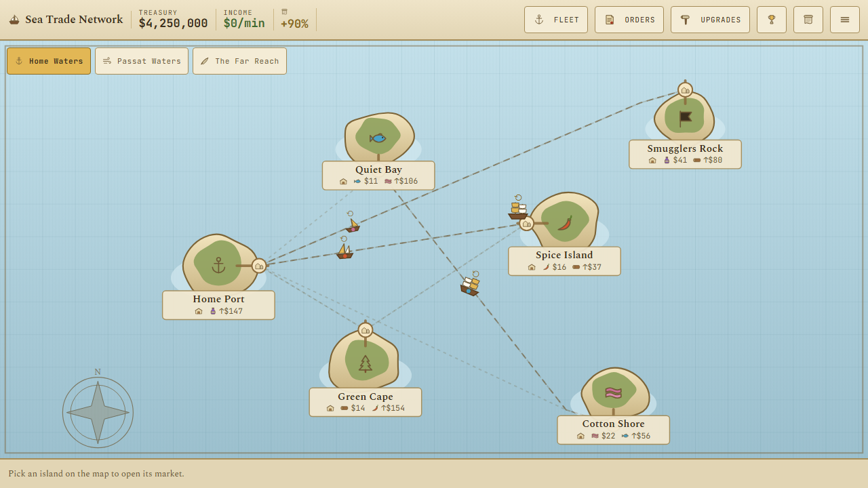Screen dimensions: 868x488
Task: Open the Fleet panel
Action: (556, 20)
